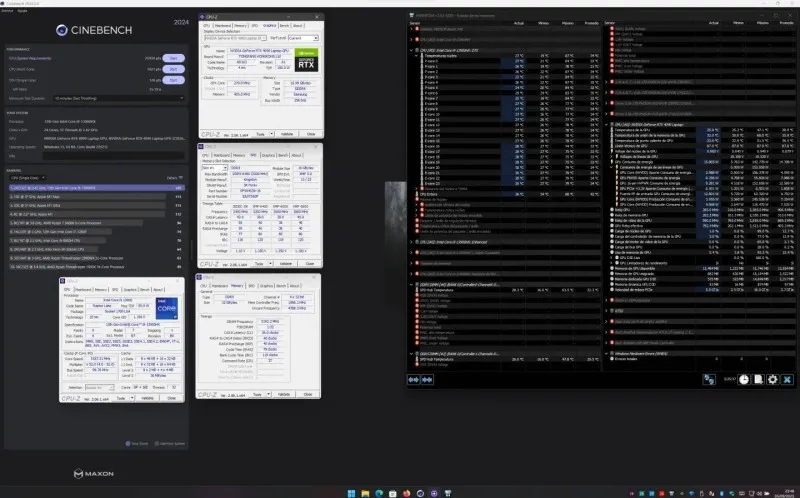This screenshot has width=800, height=498.
Task: Click Validate in the CPU-Z SPD window
Action: 286,263
